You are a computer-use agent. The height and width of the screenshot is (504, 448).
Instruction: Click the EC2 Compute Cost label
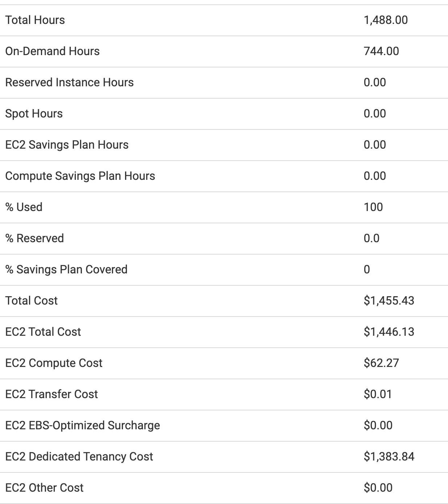coord(54,363)
